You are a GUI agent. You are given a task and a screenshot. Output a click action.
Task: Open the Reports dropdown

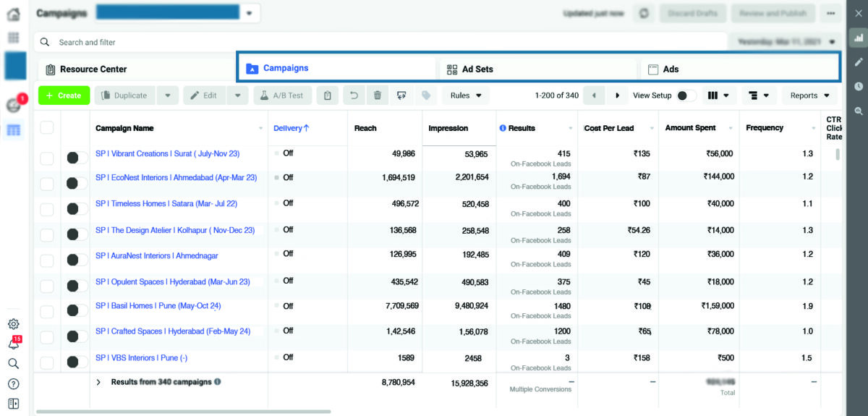[x=810, y=95]
